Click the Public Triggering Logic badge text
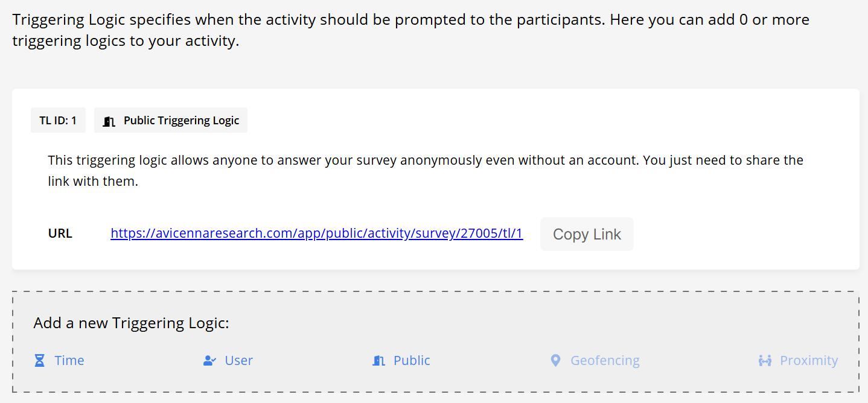This screenshot has height=403, width=868. [181, 121]
